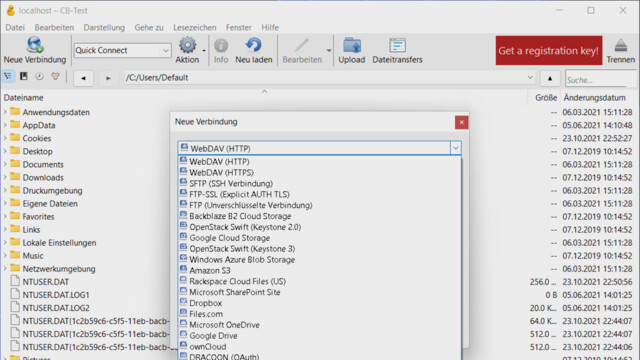Open the bookmarks view icon
This screenshot has height=360, width=640.
point(24,76)
